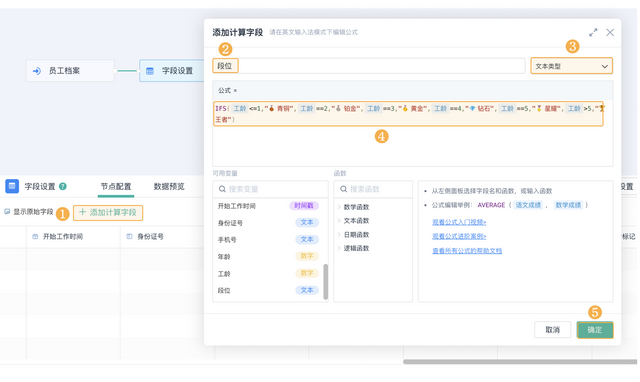The height and width of the screenshot is (382, 640).
Task: Click the 字段设置 node table icon
Action: coord(150,71)
